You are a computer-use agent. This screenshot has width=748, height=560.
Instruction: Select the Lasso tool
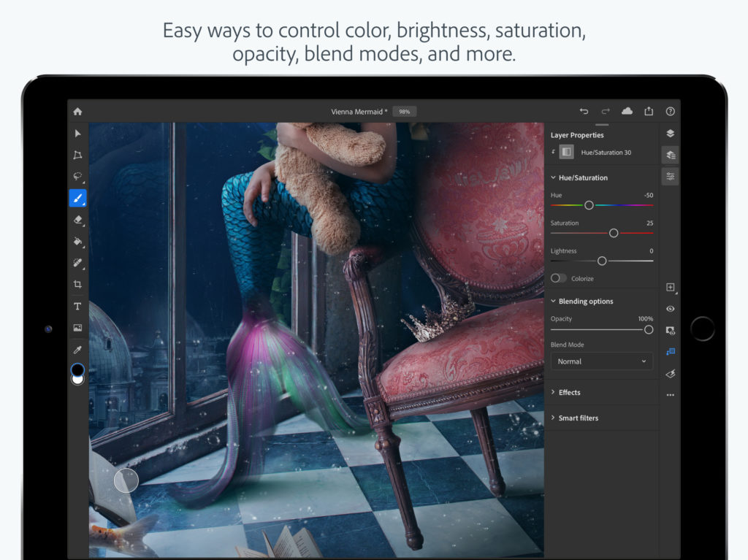(x=77, y=176)
